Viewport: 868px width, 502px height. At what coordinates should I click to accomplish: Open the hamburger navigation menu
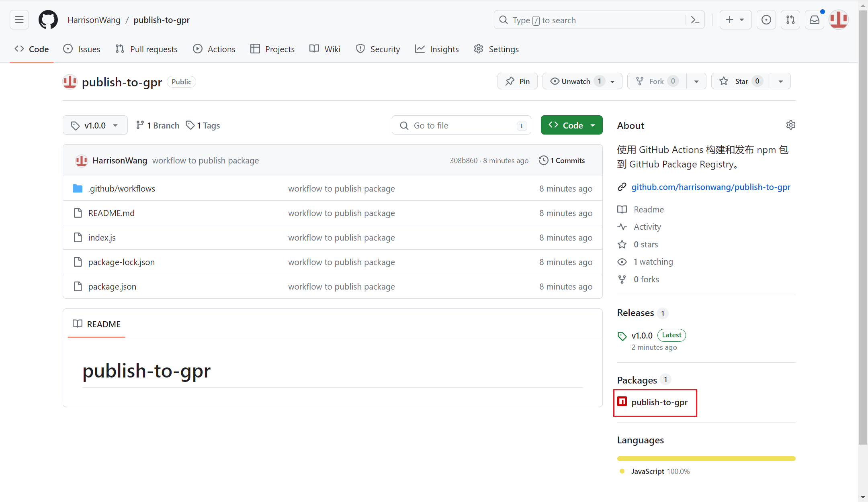coord(19,20)
